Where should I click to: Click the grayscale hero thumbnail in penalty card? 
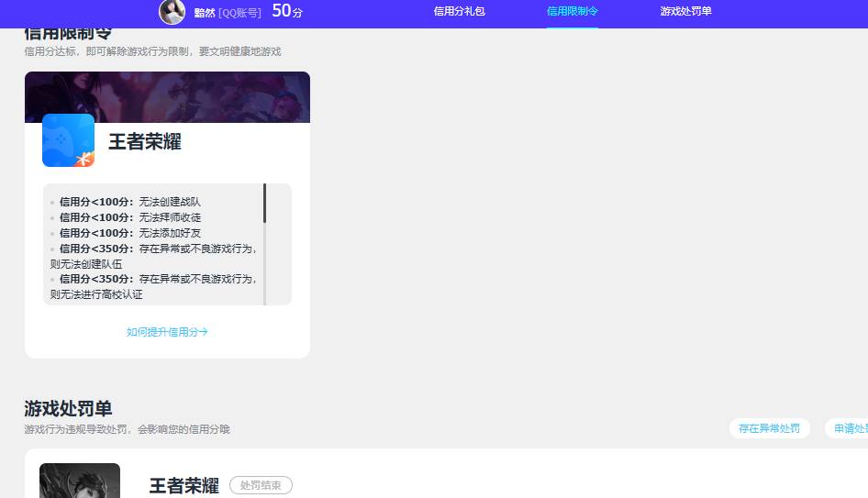click(x=80, y=481)
